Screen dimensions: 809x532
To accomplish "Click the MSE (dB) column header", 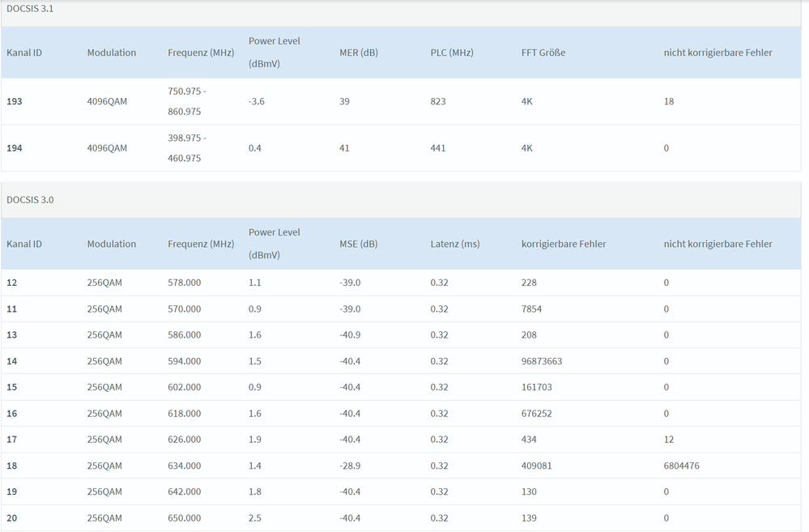I will point(358,244).
